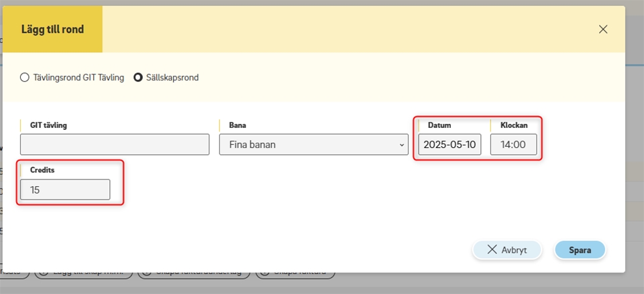Viewport: 644px width, 294px height.
Task: Select the Tävlingsrond GIT Tävling radio button
Action: point(25,78)
